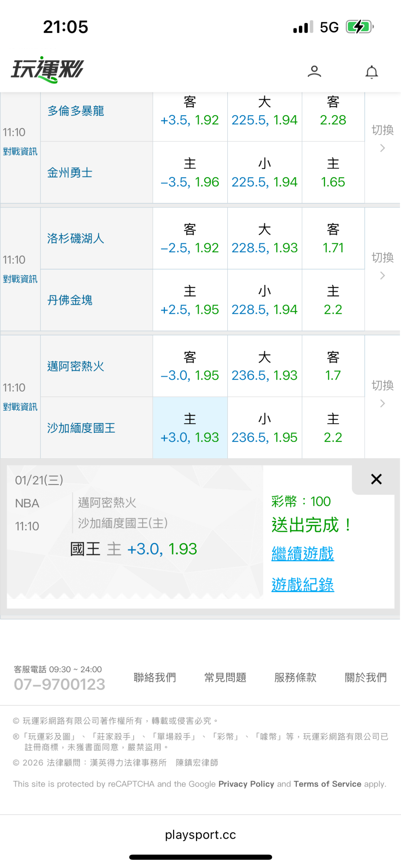Open the Google Privacy Policy link
401x868 pixels.
(246, 784)
